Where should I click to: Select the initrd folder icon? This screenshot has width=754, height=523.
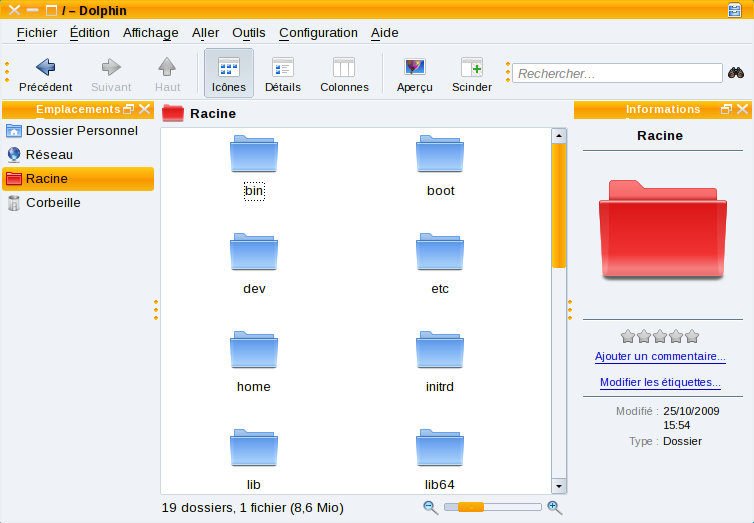point(440,350)
